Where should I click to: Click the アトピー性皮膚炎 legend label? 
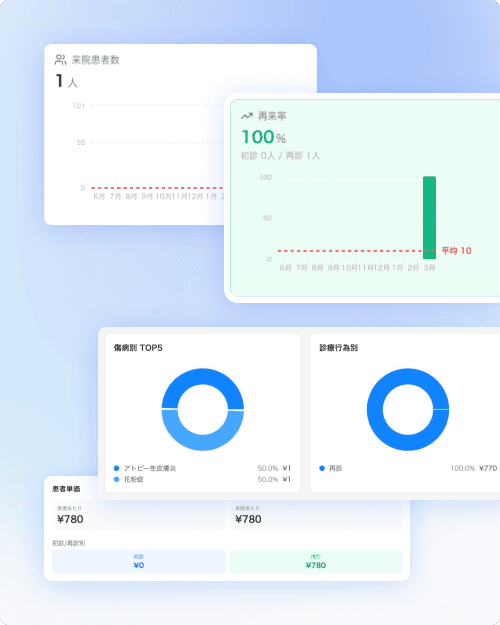tap(150, 468)
